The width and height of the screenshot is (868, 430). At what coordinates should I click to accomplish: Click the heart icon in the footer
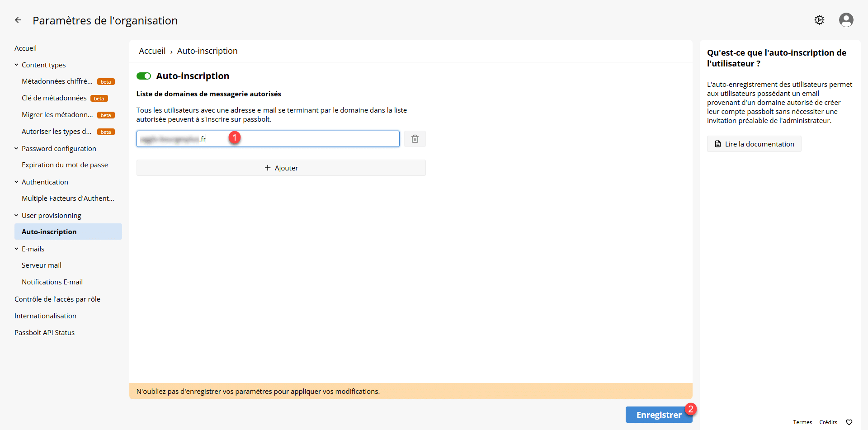(x=849, y=422)
